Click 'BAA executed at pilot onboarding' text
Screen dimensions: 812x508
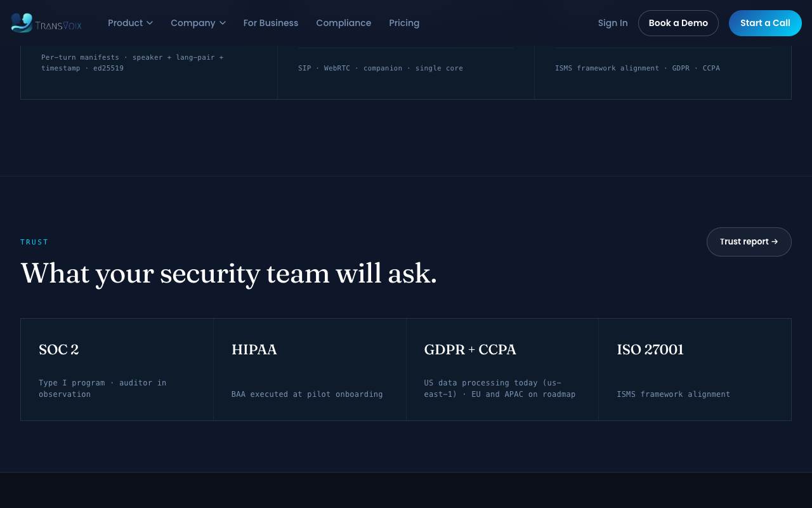[x=307, y=394]
